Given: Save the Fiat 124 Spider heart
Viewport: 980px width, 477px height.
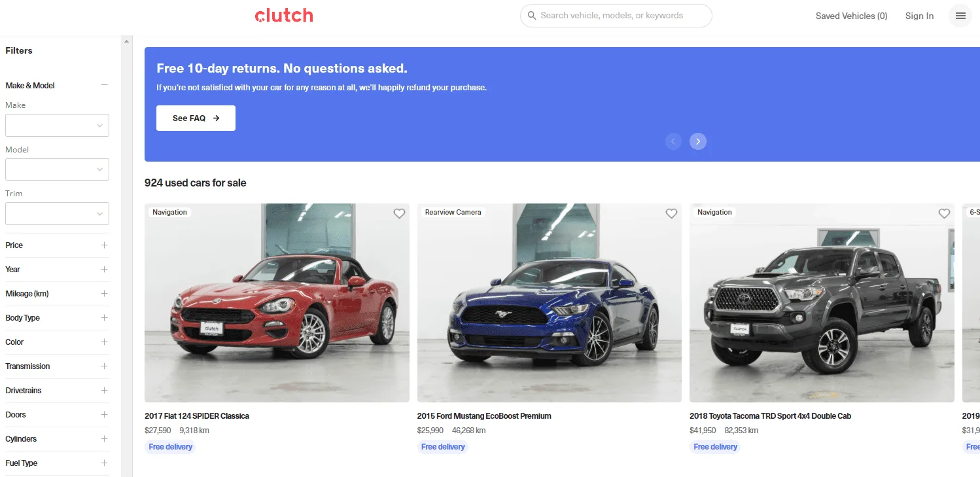Looking at the screenshot, I should [399, 213].
